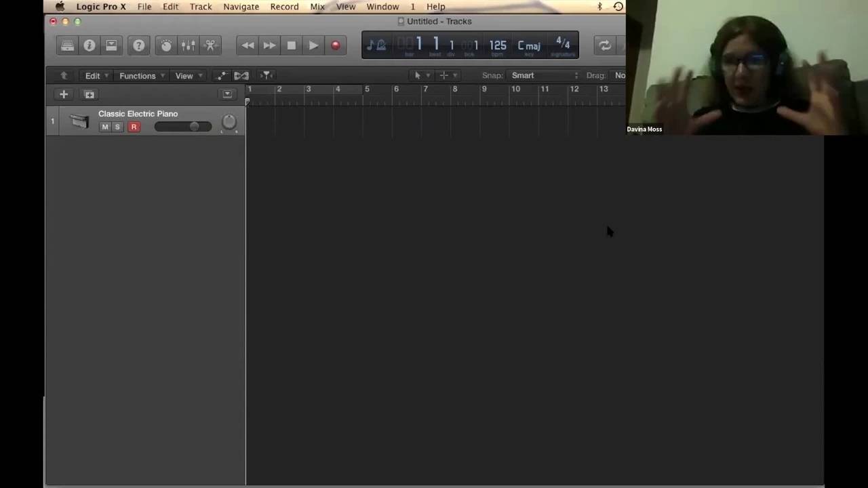Open the pointer left-click tool menu
The image size is (868, 488).
422,75
